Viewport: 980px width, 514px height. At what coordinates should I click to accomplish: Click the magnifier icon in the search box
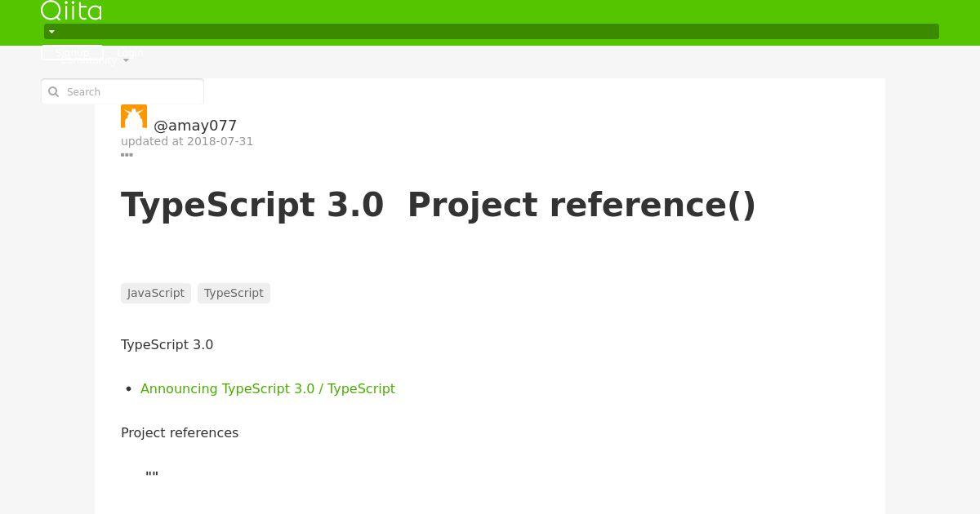coord(54,92)
